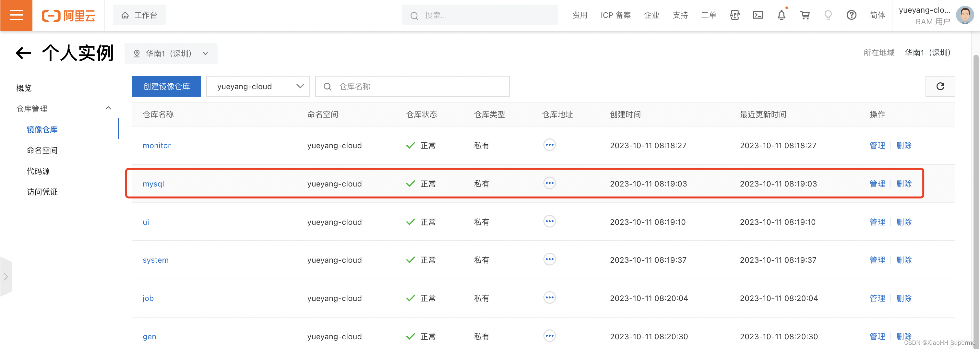The width and height of the screenshot is (980, 349).
Task: Open 访问凭证 in the sidebar
Action: pos(42,192)
